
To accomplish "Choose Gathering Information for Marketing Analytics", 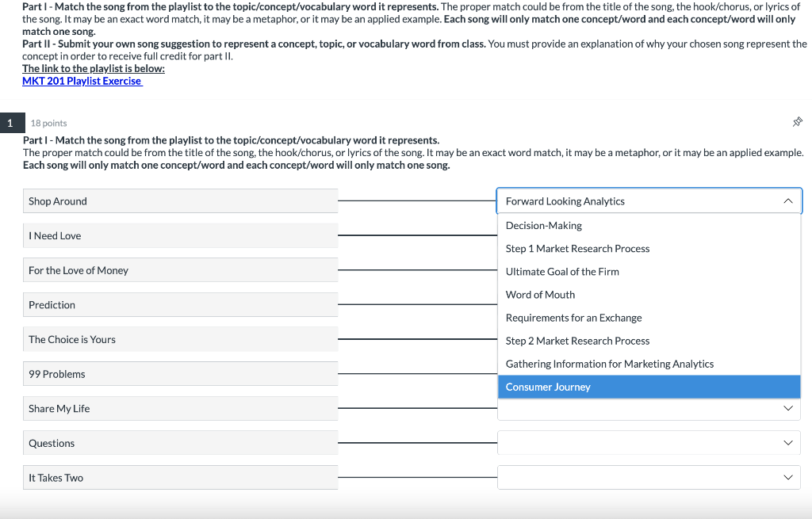I will [x=607, y=364].
